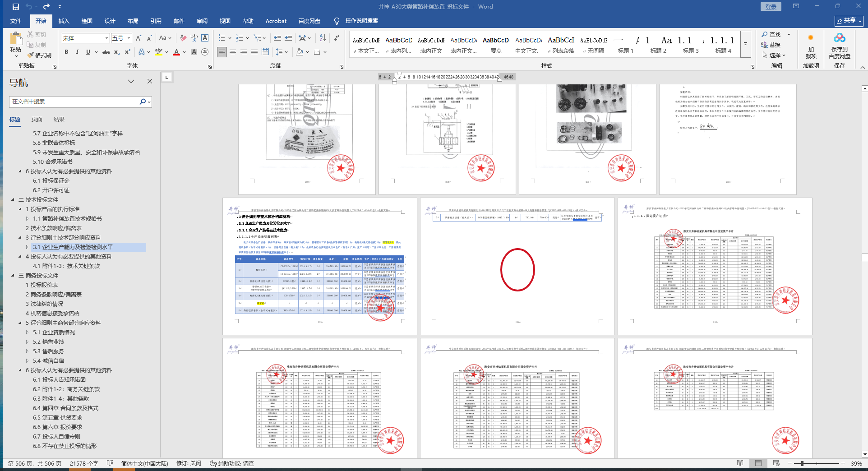Click the bullet list icon
This screenshot has height=471, width=868.
click(x=222, y=38)
